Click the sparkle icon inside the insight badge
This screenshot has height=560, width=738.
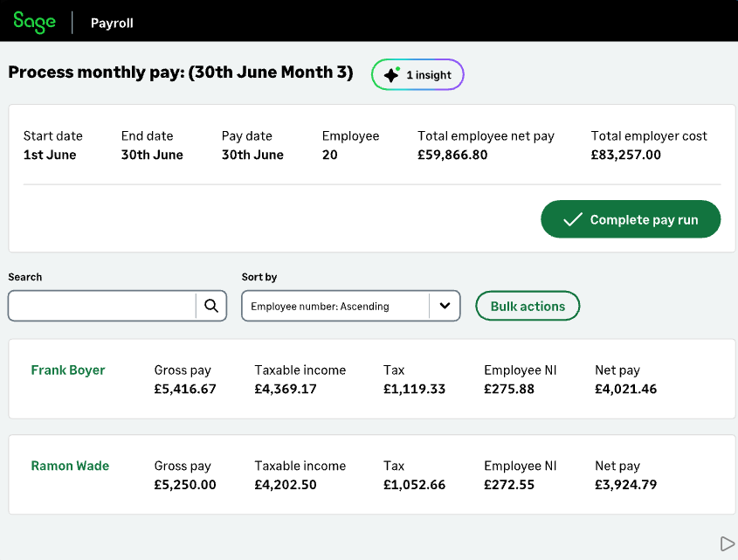(x=391, y=74)
